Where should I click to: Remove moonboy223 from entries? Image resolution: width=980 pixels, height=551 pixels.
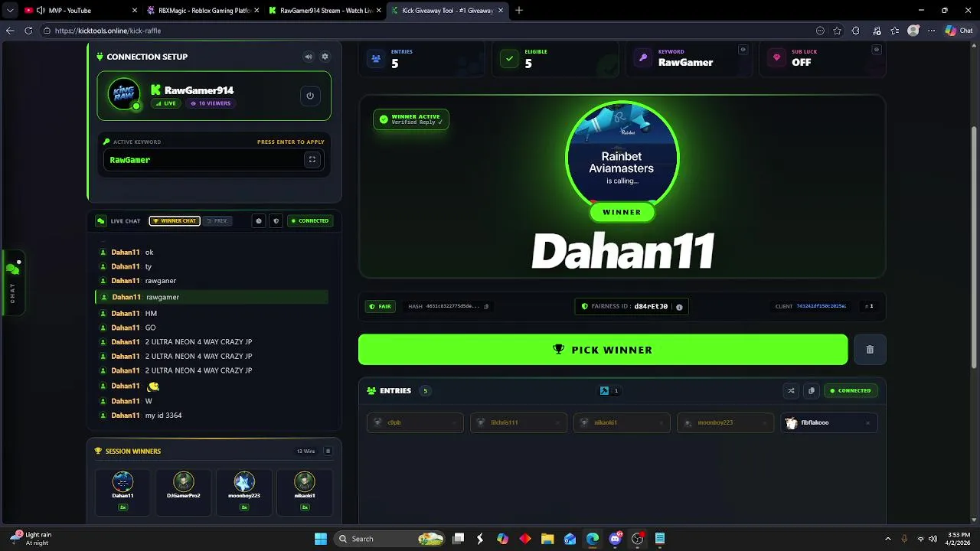[764, 422]
